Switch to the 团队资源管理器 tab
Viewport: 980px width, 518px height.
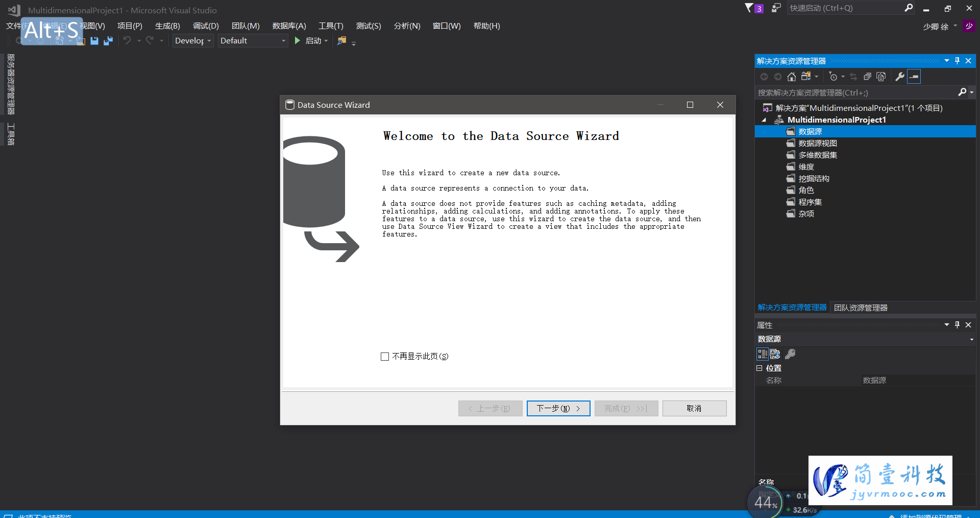861,308
